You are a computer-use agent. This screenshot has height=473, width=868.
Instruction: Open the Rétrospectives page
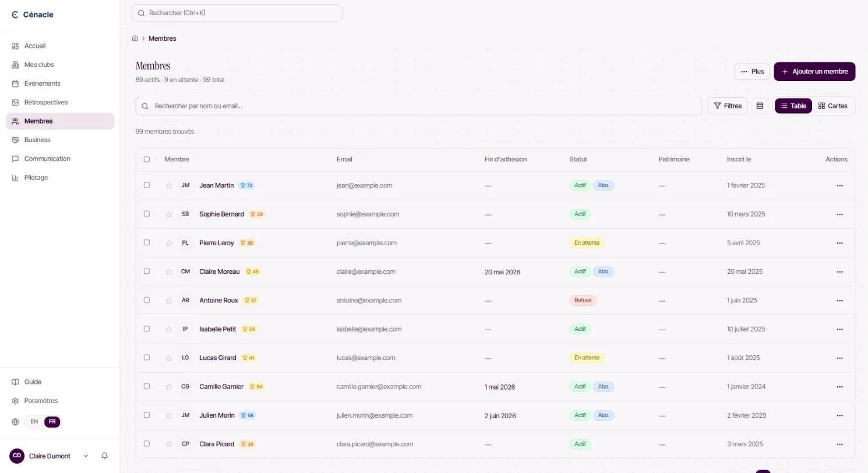(60, 103)
